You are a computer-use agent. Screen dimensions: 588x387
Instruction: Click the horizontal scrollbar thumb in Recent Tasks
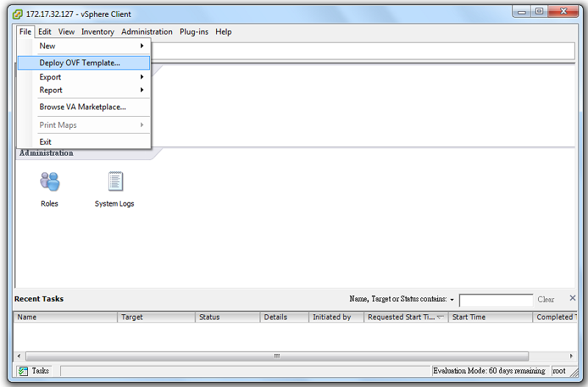[277, 356]
